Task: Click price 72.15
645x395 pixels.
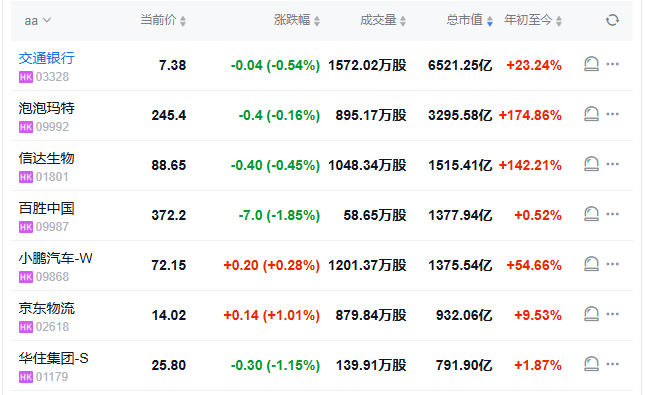Action: pos(169,265)
